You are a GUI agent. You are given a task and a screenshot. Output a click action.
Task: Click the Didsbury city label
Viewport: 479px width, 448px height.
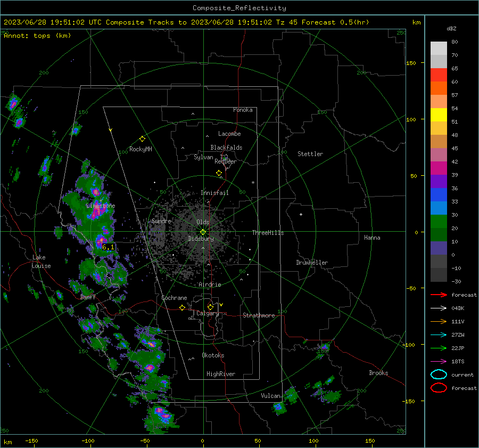tap(201, 239)
